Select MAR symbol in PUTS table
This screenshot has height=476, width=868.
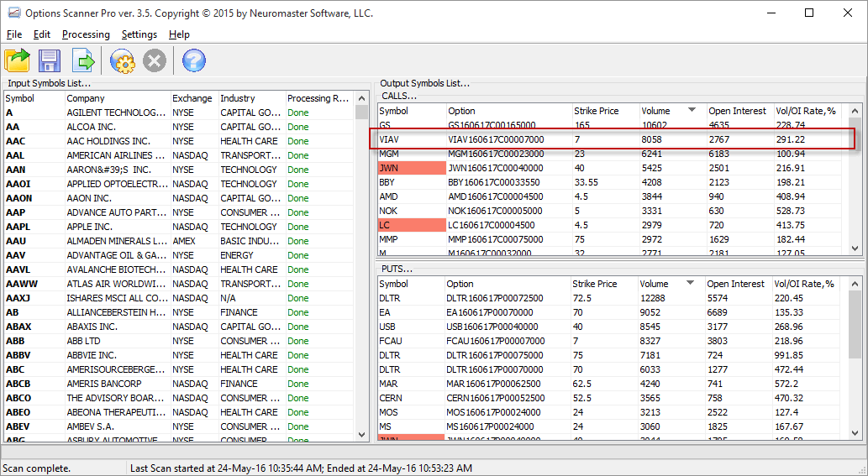pyautogui.click(x=388, y=384)
